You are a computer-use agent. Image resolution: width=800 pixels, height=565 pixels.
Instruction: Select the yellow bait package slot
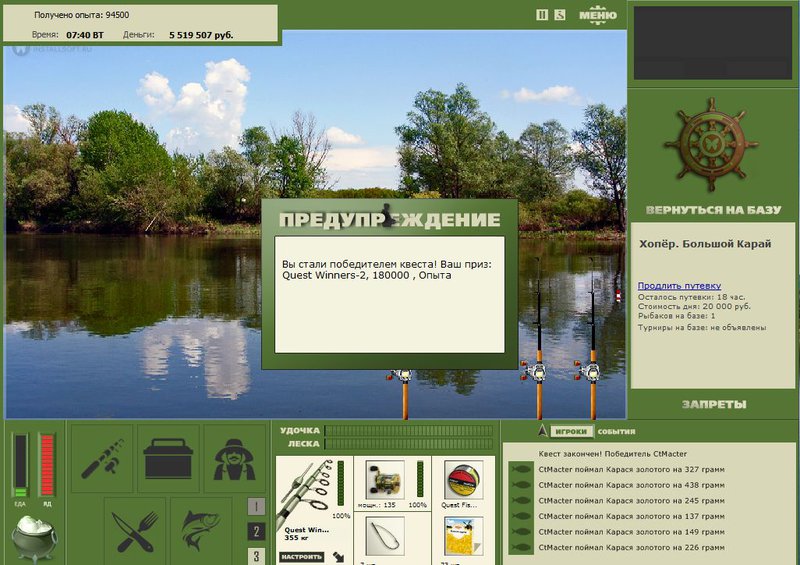(463, 536)
